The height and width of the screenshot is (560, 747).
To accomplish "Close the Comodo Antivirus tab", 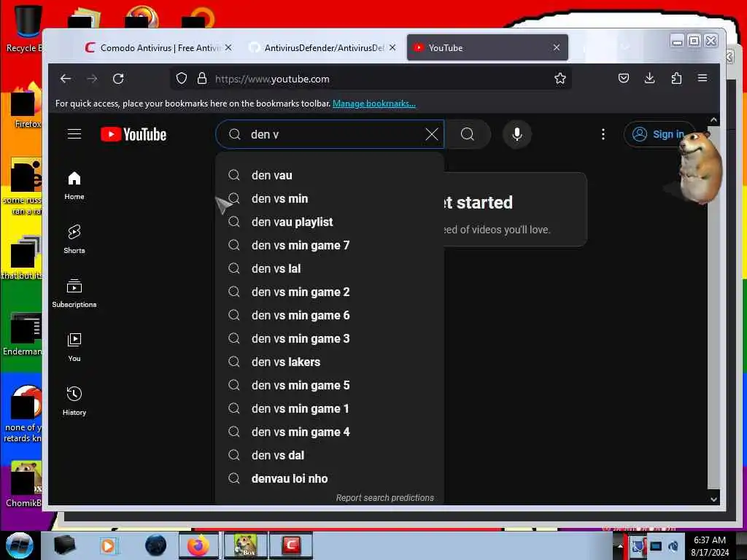I will (x=228, y=47).
